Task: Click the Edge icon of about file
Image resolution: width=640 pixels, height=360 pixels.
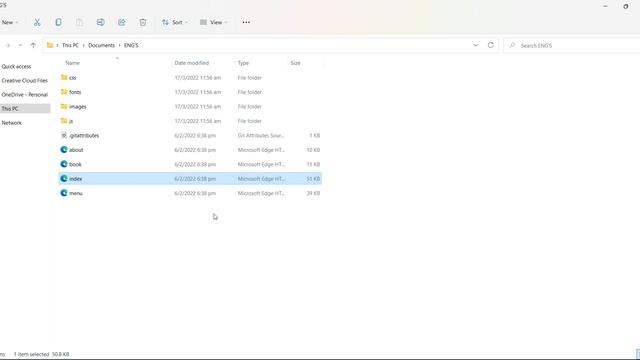Action: pos(64,150)
